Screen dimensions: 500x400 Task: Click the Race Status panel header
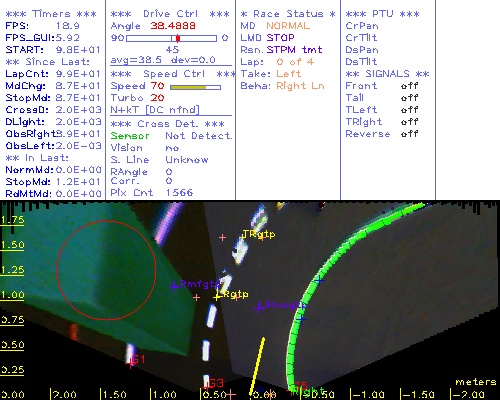288,14
